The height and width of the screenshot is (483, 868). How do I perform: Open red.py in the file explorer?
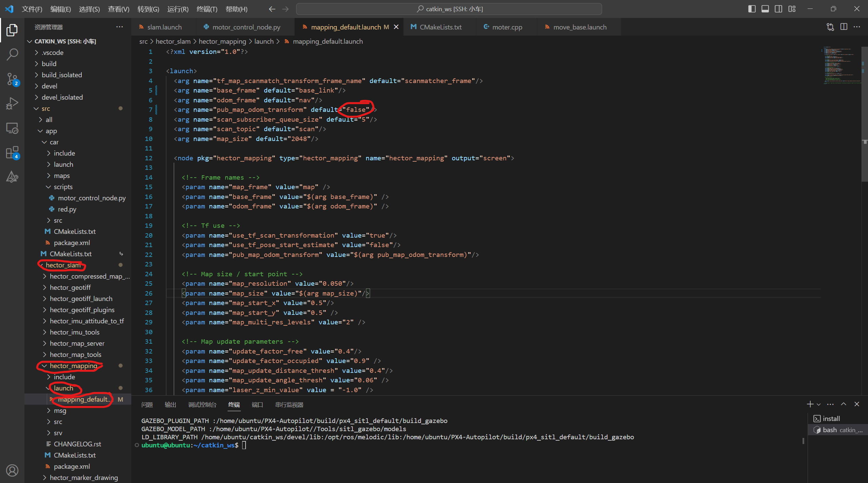pos(67,209)
